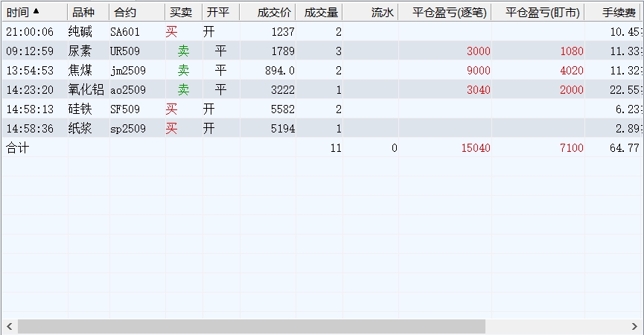Select the row at time 14:23:20
Image resolution: width=644 pixels, height=335 pixels.
click(x=322, y=89)
